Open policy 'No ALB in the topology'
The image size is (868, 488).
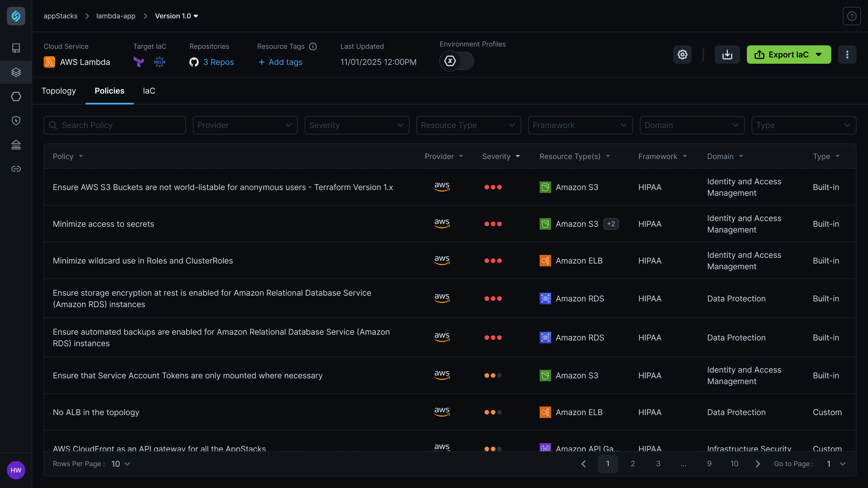(96, 412)
